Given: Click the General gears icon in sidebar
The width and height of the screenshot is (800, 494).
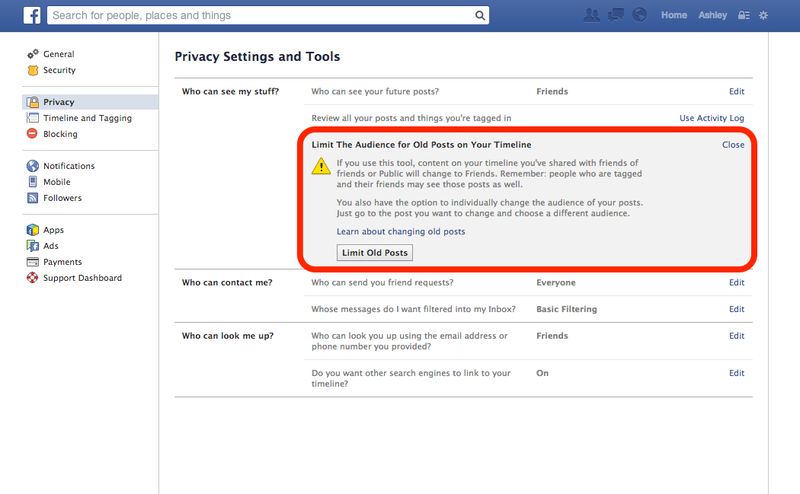Looking at the screenshot, I should tap(33, 54).
